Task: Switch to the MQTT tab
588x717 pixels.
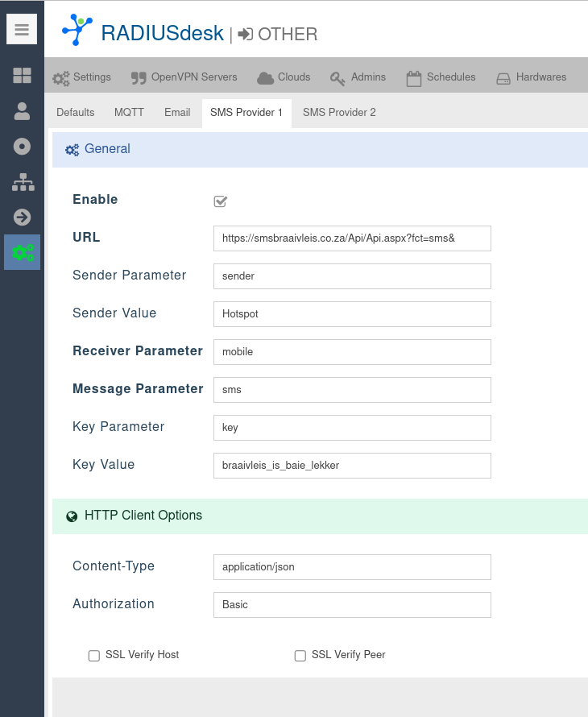Action: point(129,113)
